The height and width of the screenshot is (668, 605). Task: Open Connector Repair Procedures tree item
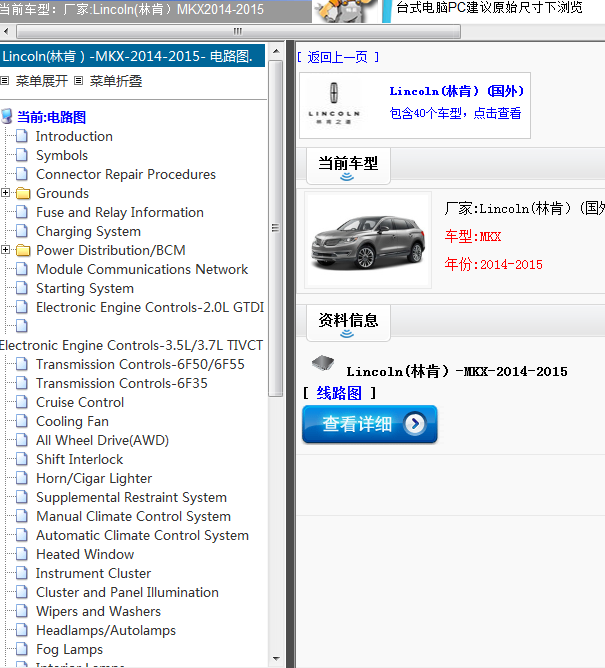pos(126,174)
